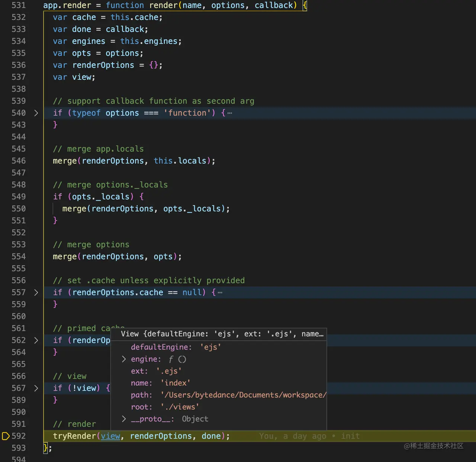Click line number 546
Image resolution: width=476 pixels, height=462 pixels.
(19, 161)
